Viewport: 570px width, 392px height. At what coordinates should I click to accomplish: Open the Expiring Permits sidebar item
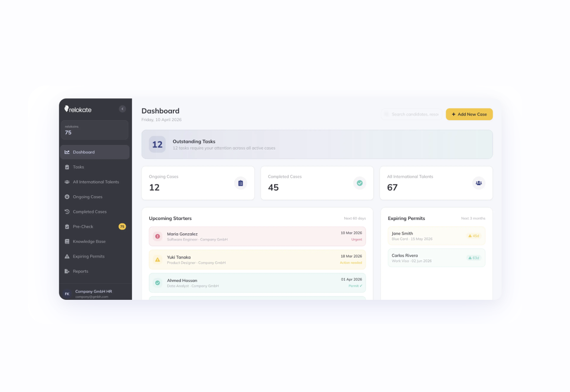pyautogui.click(x=95, y=257)
